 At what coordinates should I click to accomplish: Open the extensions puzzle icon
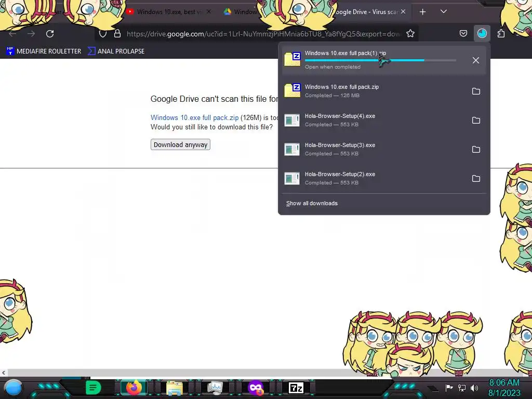coord(501,33)
